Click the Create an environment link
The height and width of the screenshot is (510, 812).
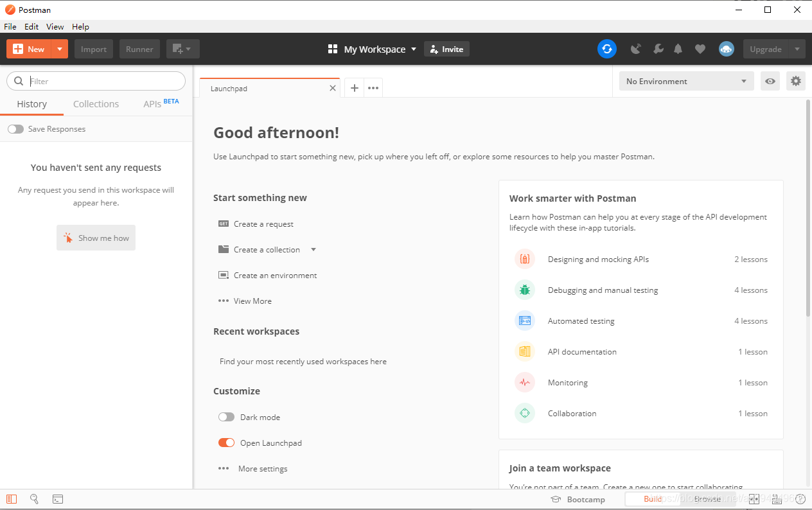(276, 276)
